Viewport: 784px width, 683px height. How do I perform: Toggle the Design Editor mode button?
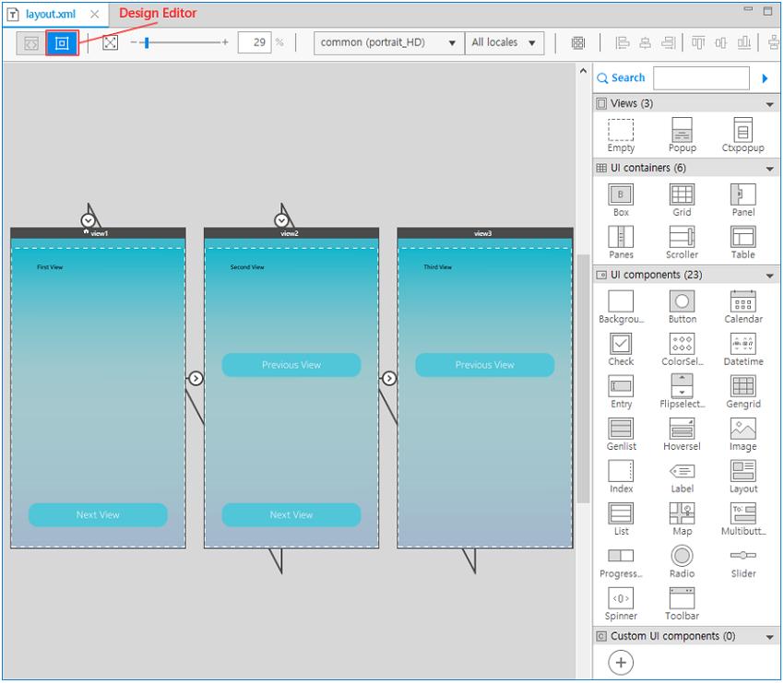[x=60, y=41]
